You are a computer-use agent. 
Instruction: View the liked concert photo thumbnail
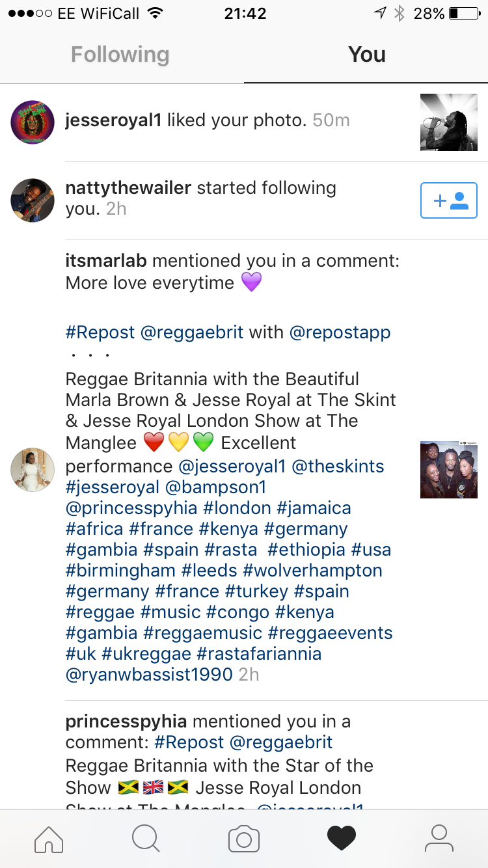pyautogui.click(x=449, y=122)
